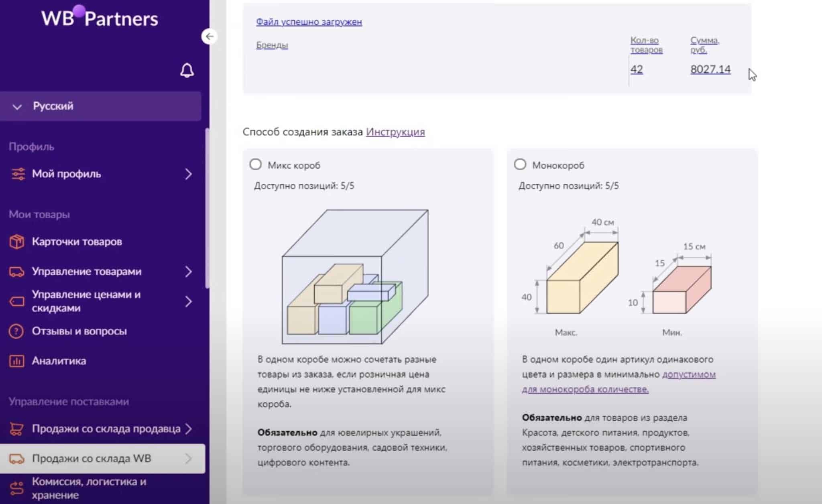The width and height of the screenshot is (822, 504).
Task: Click the Продажи со склада продавца cart icon
Action: tap(16, 429)
